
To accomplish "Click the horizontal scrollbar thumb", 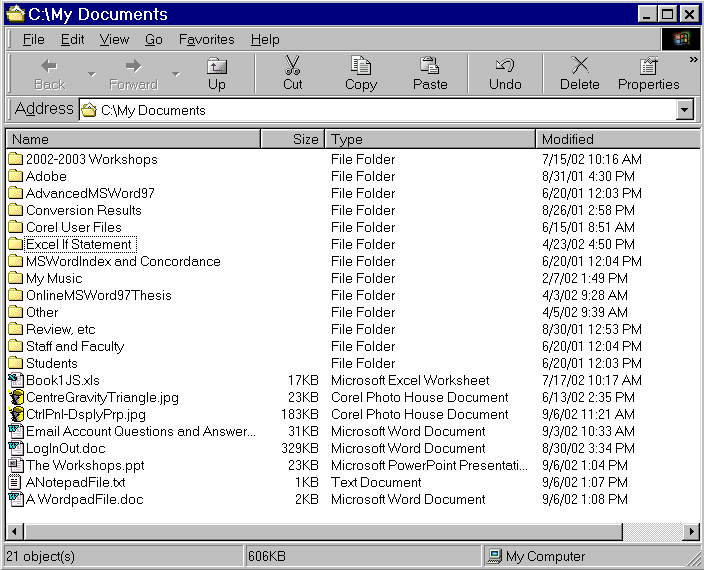I will [x=323, y=532].
